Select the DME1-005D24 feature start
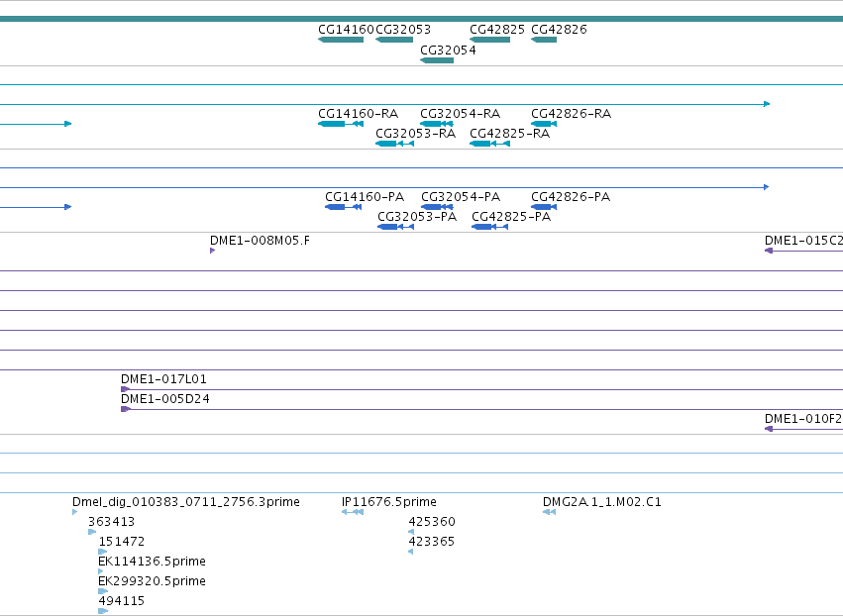 coord(125,409)
